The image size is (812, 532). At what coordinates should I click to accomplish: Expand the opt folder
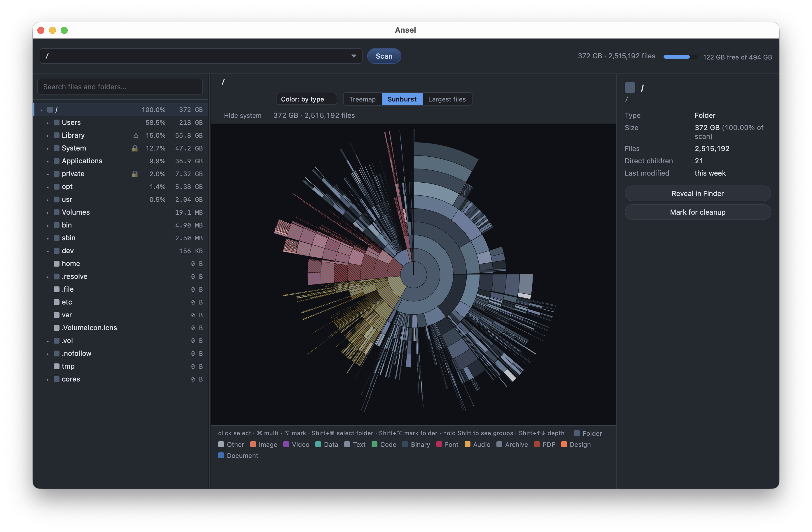pos(48,187)
